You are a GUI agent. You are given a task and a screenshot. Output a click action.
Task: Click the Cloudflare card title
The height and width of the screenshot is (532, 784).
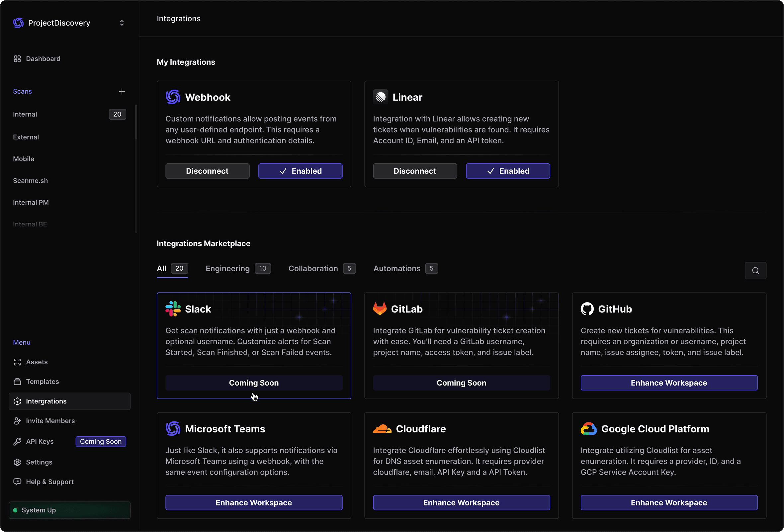421,429
